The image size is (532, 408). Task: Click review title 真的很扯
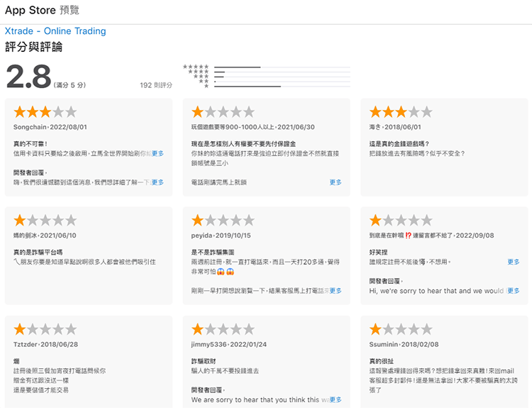pos(382,361)
